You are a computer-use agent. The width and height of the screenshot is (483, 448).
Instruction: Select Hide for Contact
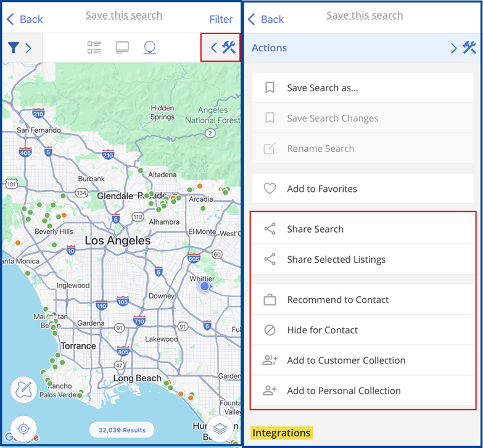[363, 330]
